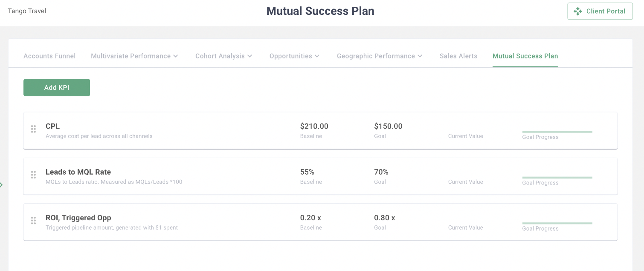Click the Client Portal arrows icon
This screenshot has width=644, height=271.
point(578,11)
